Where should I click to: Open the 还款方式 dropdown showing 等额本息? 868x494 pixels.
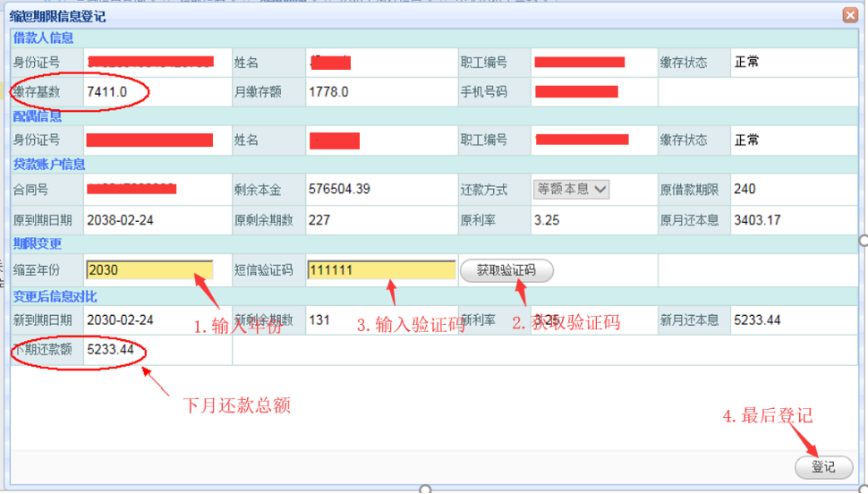(572, 190)
